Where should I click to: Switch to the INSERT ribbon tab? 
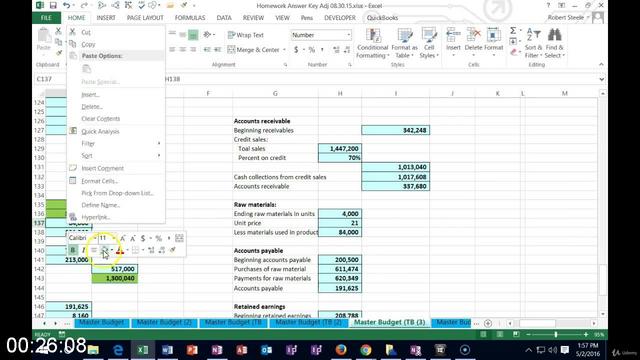click(106, 18)
